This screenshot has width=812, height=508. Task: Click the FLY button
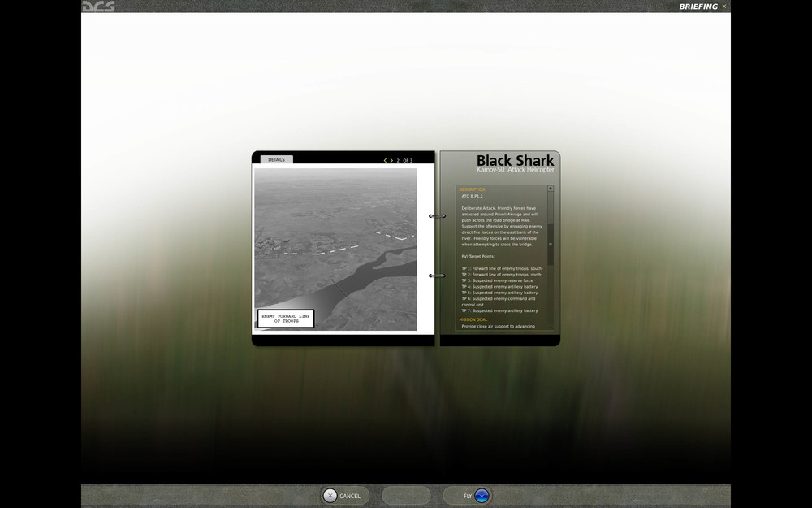pyautogui.click(x=468, y=496)
